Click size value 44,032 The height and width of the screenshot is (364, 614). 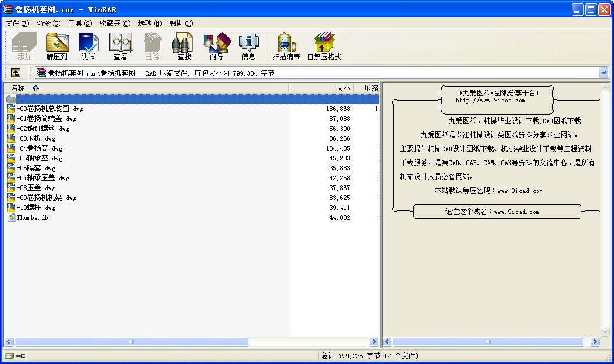click(x=340, y=217)
